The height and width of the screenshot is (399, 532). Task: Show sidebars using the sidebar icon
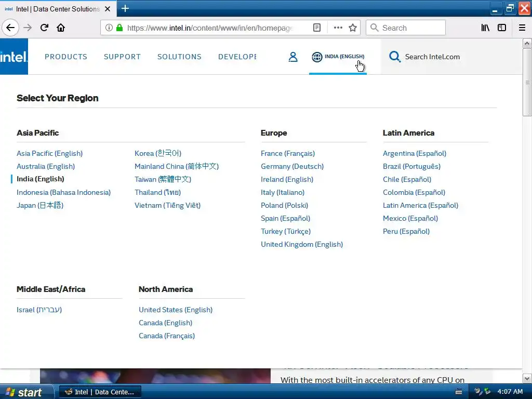coord(502,28)
